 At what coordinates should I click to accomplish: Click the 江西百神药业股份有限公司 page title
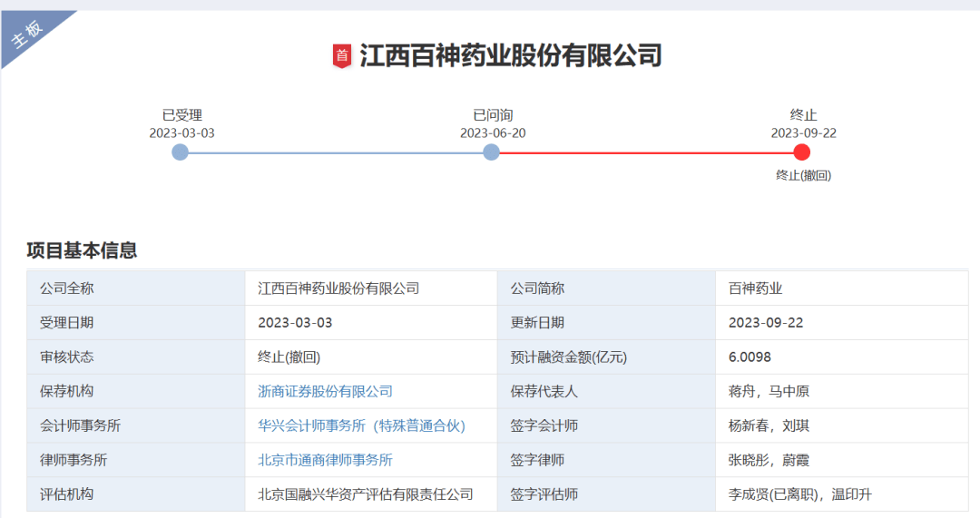pos(511,56)
